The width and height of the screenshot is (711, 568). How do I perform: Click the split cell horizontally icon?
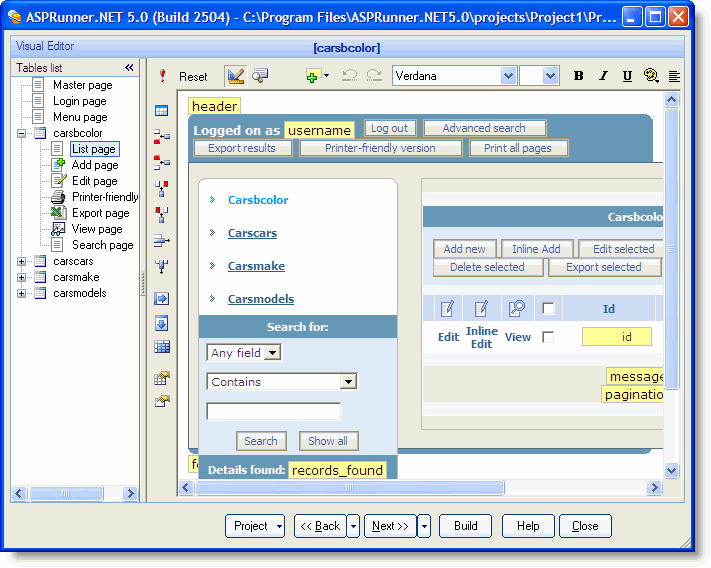click(x=161, y=241)
